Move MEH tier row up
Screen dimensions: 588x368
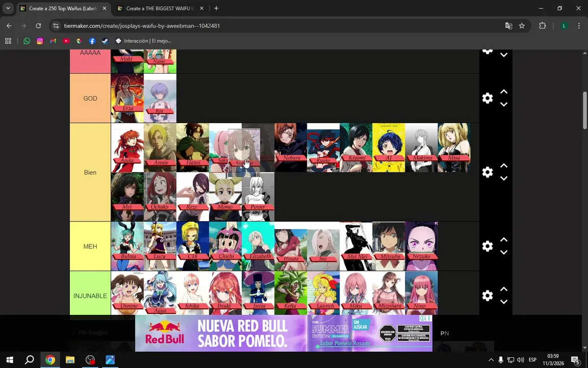click(x=504, y=240)
